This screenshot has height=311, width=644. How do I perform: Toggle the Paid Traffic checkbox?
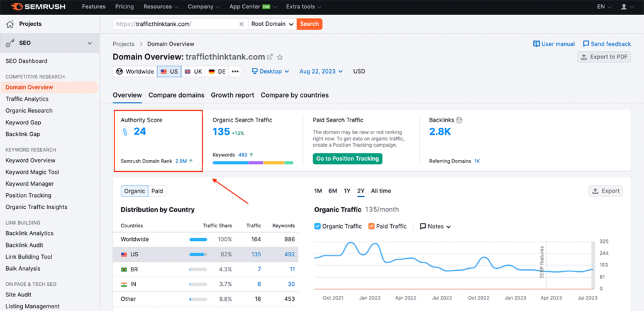371,226
